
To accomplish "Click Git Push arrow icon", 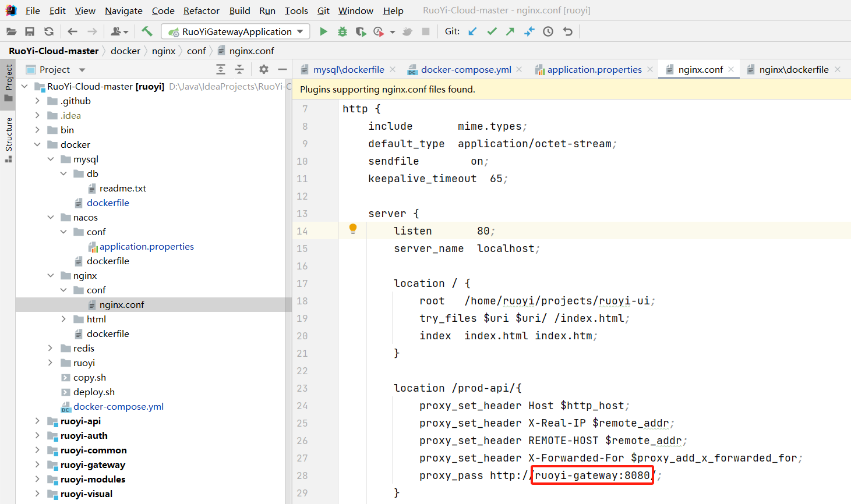I will pyautogui.click(x=510, y=31).
